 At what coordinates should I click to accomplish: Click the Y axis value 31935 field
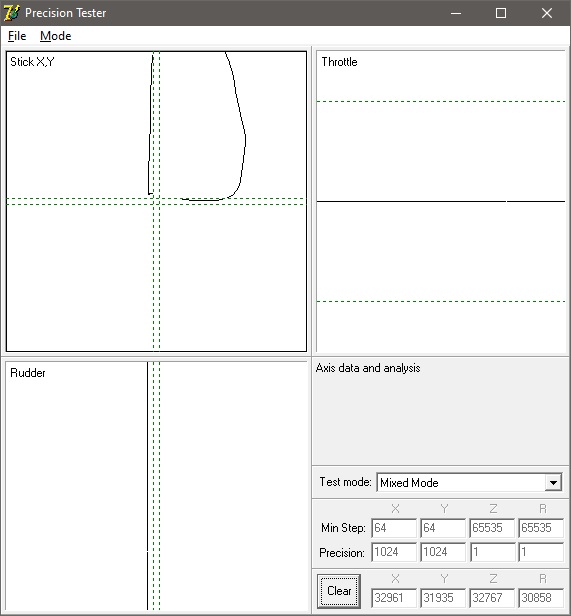pos(443,598)
